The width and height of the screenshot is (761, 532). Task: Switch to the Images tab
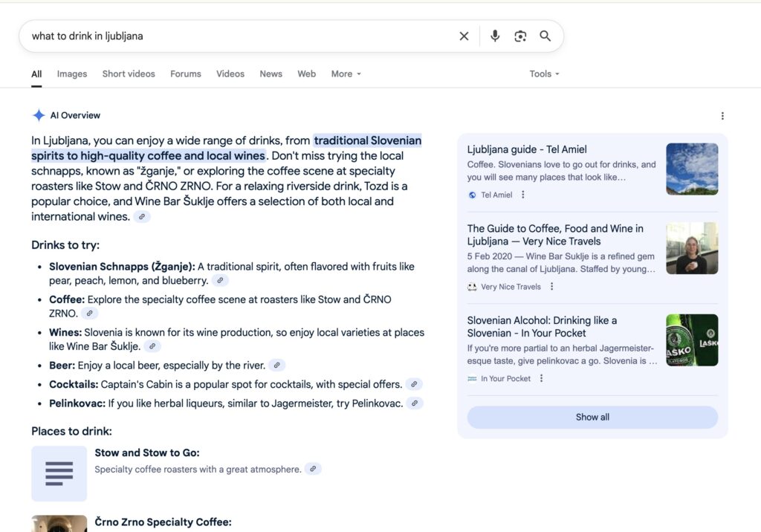pos(72,74)
